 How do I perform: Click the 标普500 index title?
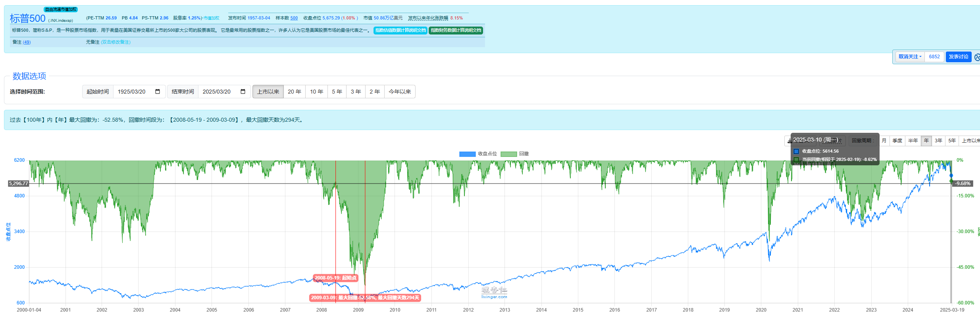pos(28,18)
